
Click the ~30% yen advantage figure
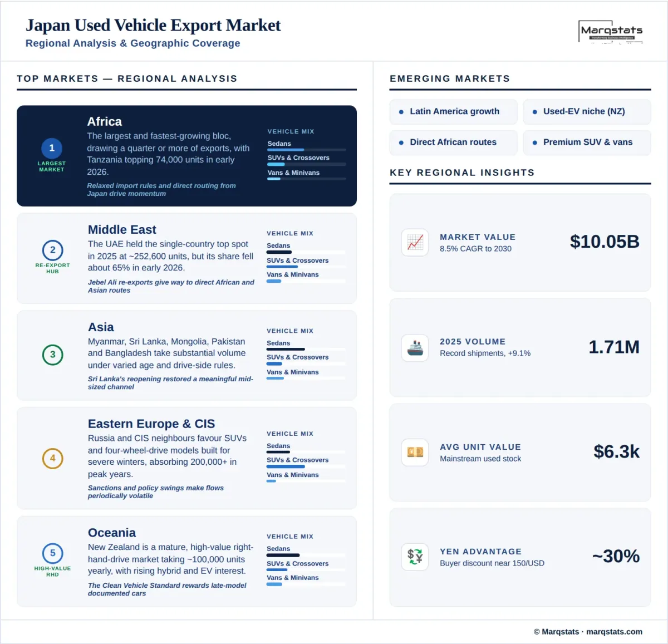(616, 556)
